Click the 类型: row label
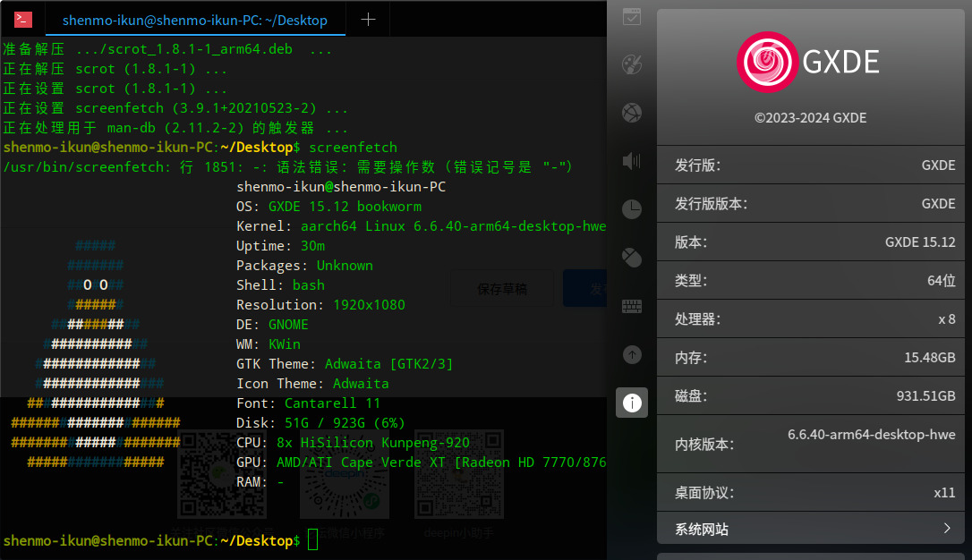This screenshot has width=972, height=560. [691, 281]
